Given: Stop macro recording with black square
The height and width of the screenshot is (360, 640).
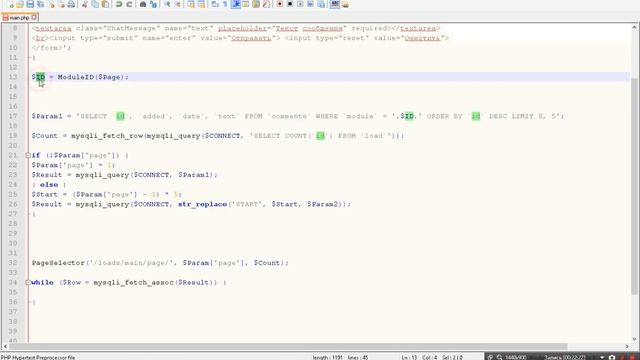Looking at the screenshot, I should pyautogui.click(x=290, y=4).
